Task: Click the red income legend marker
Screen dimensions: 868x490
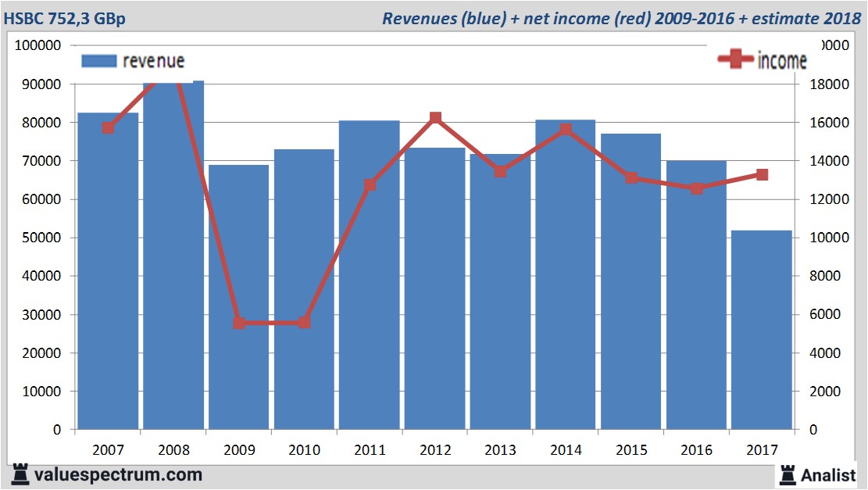Action: pos(736,60)
